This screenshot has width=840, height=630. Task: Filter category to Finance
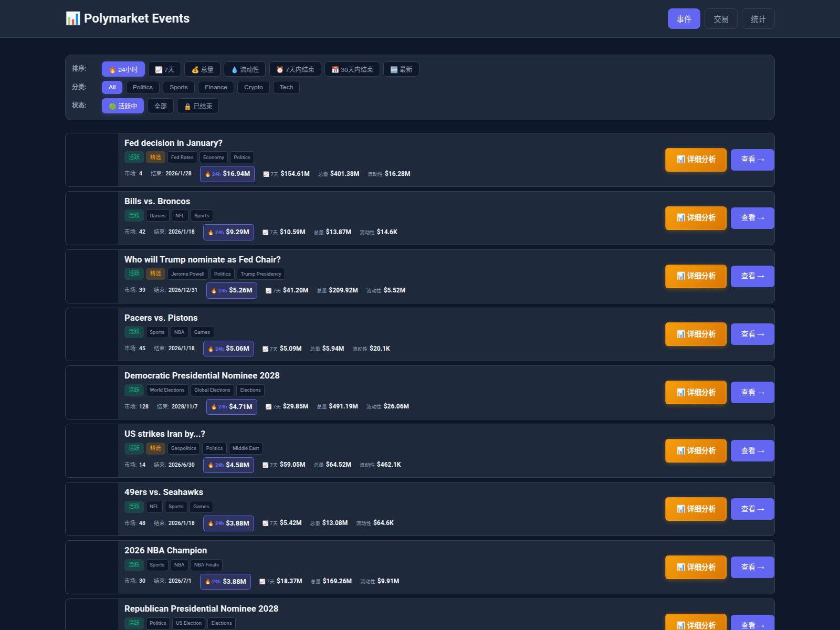(216, 87)
